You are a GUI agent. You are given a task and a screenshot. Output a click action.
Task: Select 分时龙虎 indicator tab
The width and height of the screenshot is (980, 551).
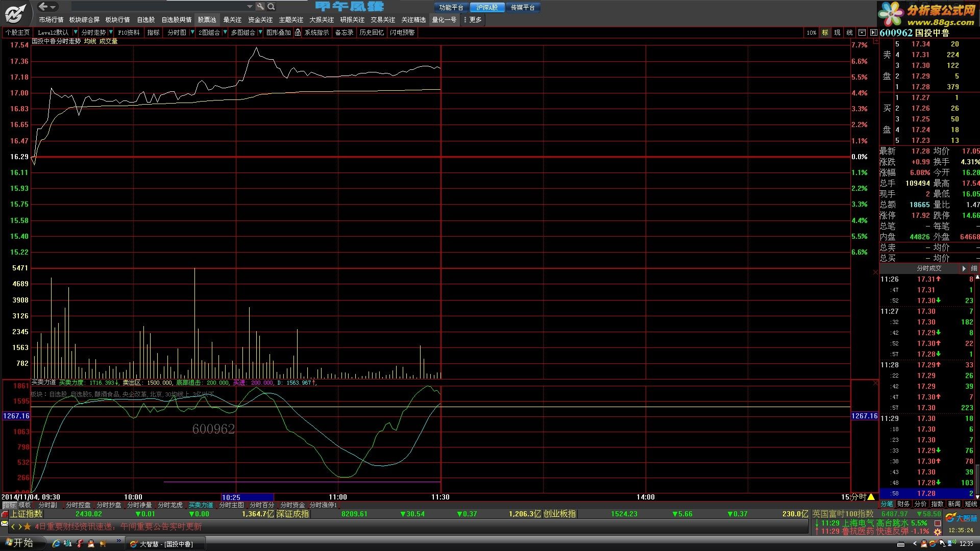(170, 505)
